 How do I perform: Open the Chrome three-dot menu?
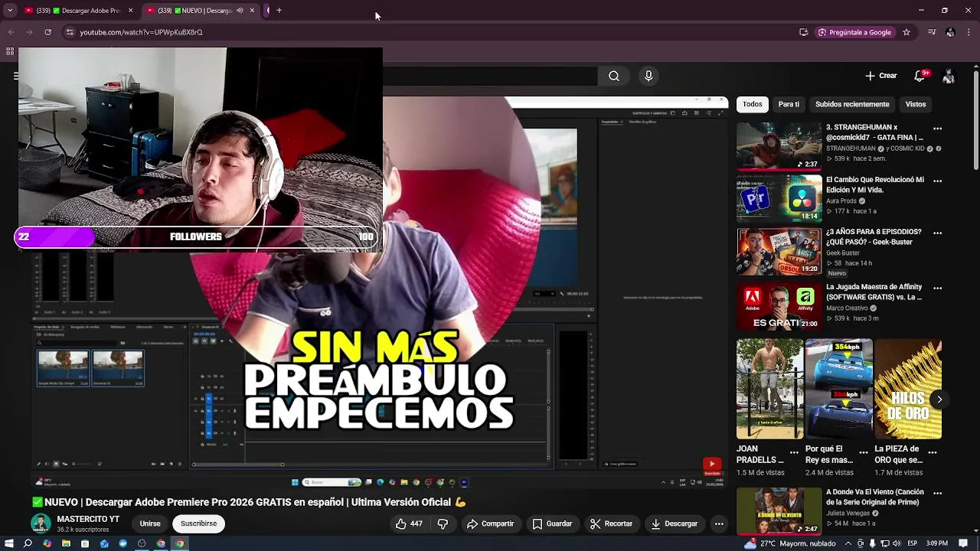(969, 32)
